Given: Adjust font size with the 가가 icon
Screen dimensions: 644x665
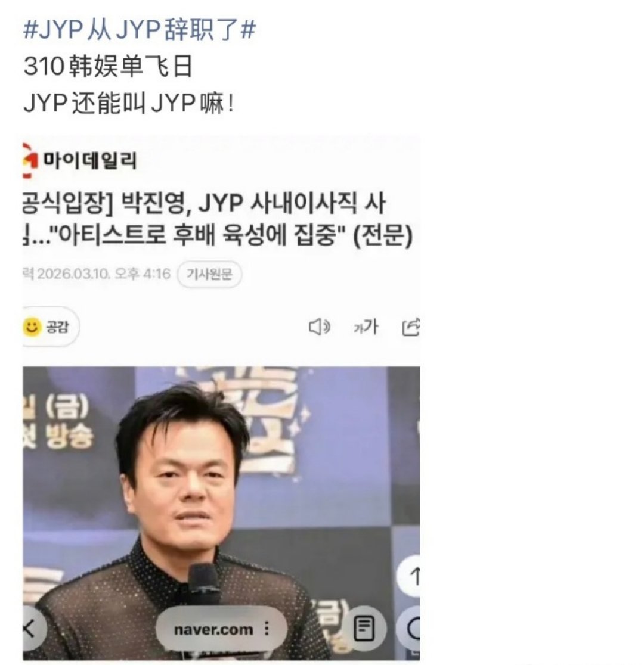Looking at the screenshot, I should click(366, 327).
